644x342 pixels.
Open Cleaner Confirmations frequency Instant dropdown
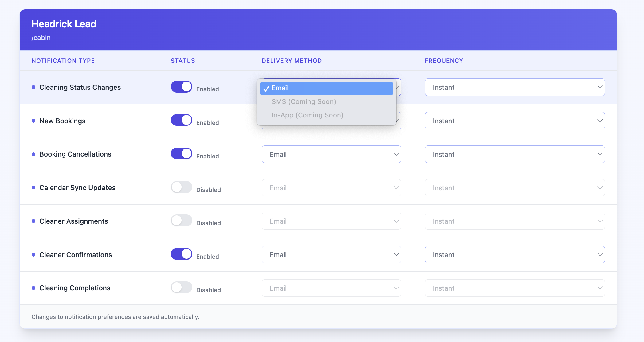(515, 255)
